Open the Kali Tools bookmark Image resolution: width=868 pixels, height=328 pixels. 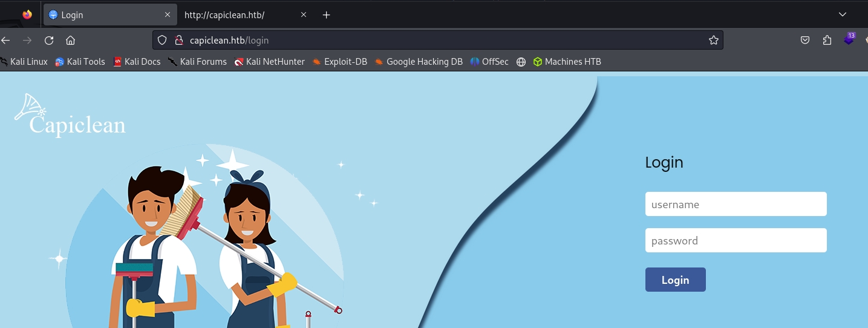pyautogui.click(x=80, y=62)
